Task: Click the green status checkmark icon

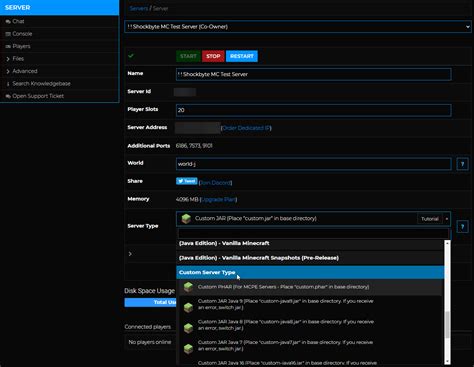Action: click(x=131, y=56)
